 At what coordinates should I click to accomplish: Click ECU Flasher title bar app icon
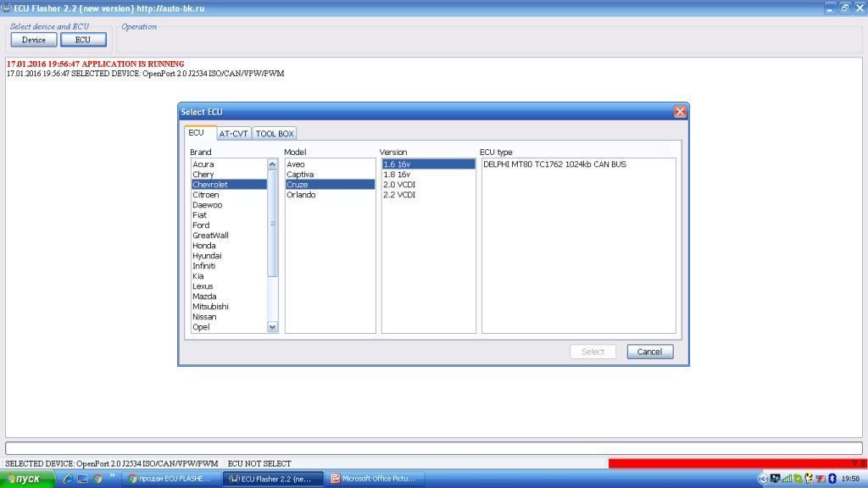6,8
